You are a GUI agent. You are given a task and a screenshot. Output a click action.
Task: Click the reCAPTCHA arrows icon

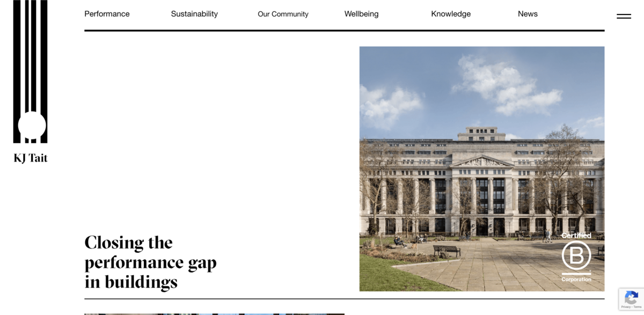point(631,297)
